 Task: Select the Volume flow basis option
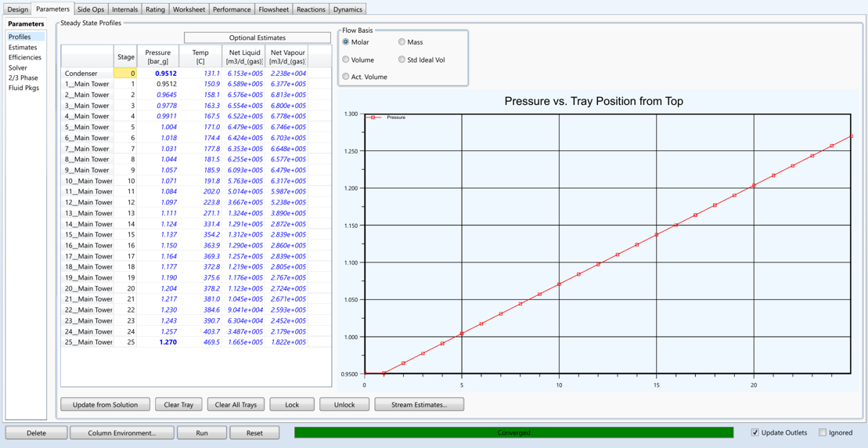pos(346,60)
